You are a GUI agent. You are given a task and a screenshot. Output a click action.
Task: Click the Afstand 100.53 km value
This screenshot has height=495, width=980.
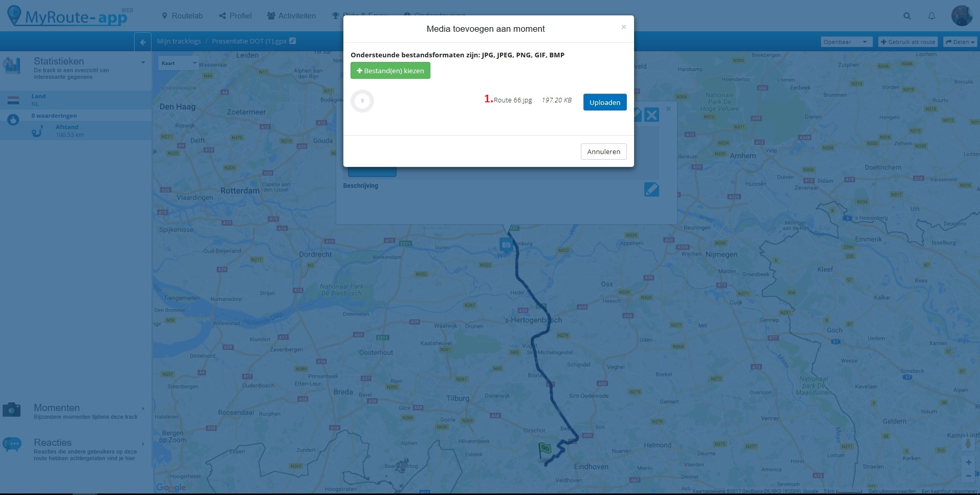(x=70, y=135)
